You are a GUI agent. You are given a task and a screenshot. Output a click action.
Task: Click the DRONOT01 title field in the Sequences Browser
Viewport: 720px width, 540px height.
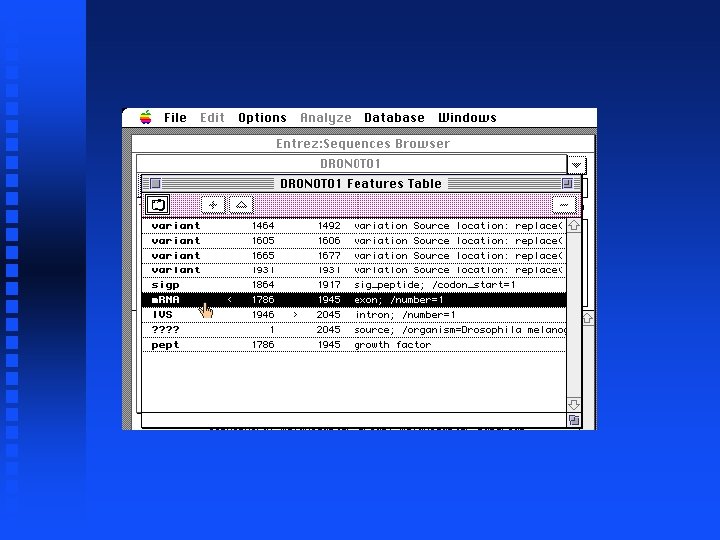tap(352, 164)
